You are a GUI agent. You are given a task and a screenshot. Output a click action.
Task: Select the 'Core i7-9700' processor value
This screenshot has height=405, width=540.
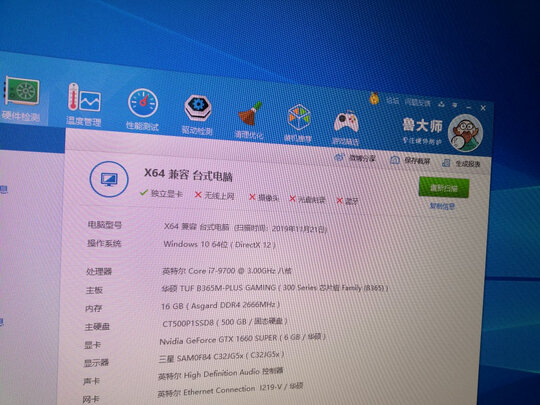[x=227, y=271]
